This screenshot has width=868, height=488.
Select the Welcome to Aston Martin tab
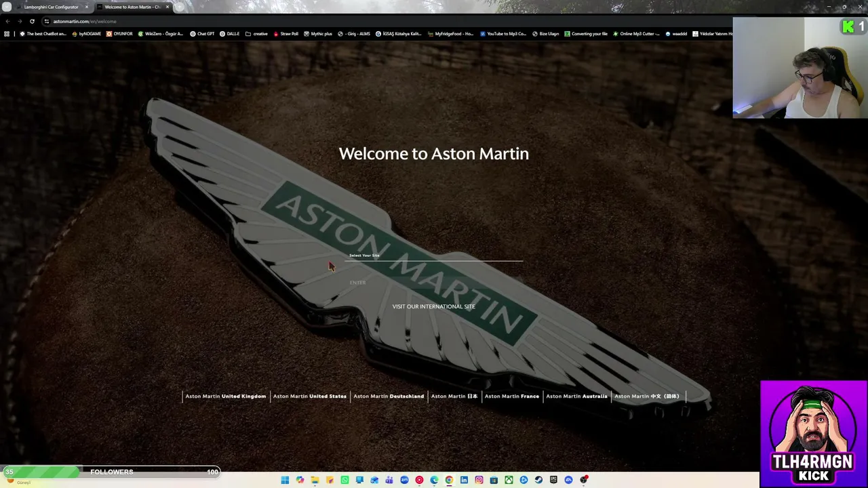click(132, 7)
